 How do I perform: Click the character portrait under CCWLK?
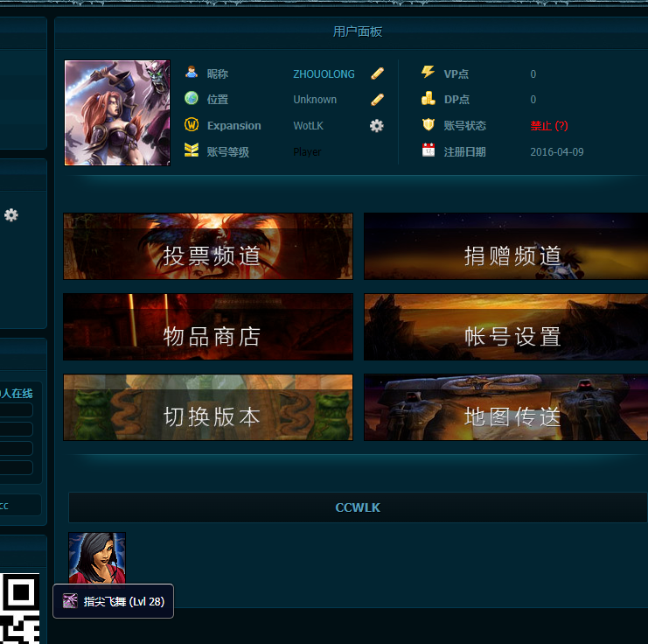pos(97,557)
